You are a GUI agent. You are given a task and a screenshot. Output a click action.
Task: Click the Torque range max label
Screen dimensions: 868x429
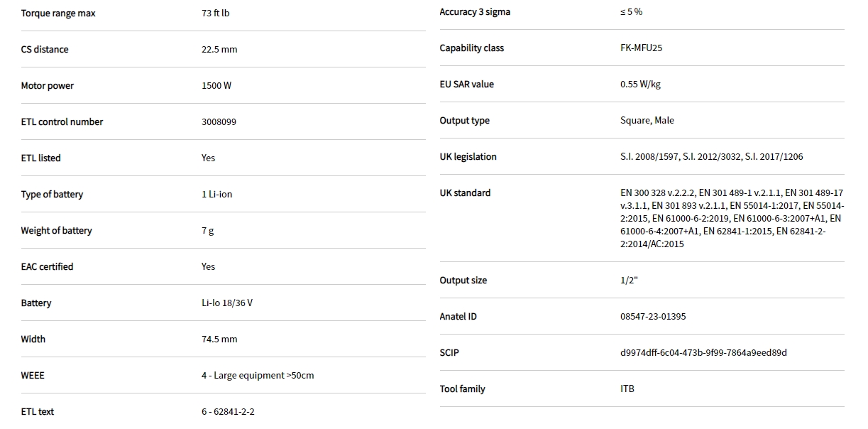click(x=58, y=13)
